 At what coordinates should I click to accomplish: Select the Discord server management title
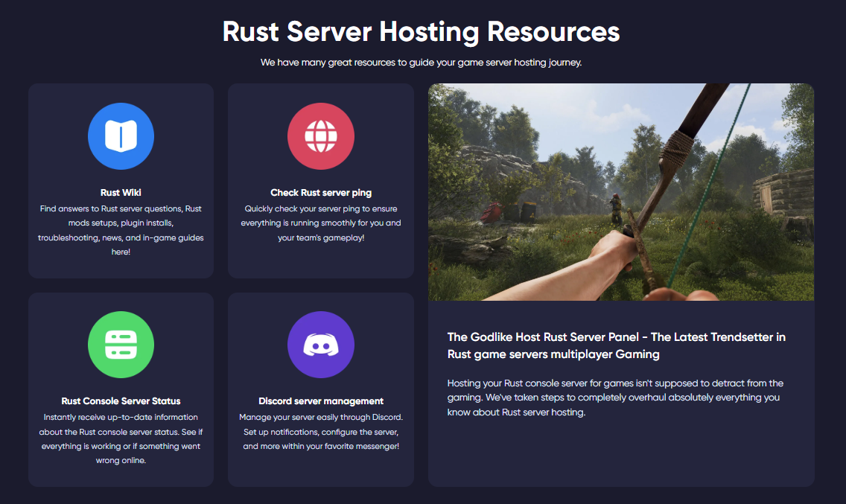point(320,401)
